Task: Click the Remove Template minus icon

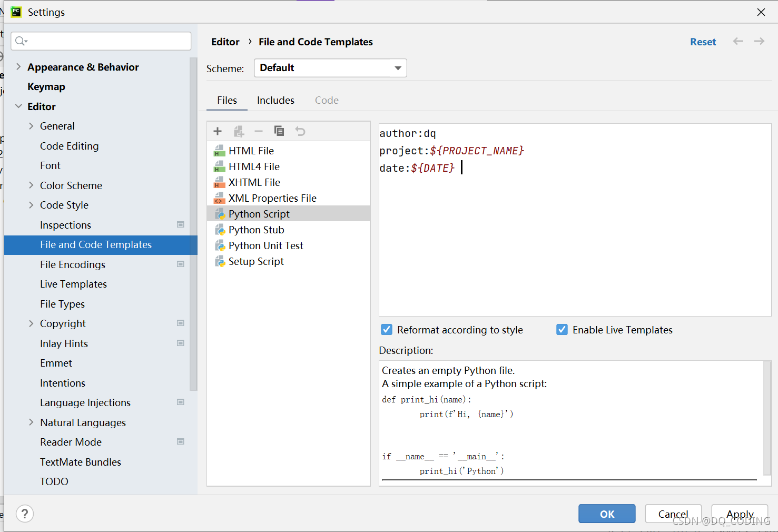Action: tap(259, 131)
